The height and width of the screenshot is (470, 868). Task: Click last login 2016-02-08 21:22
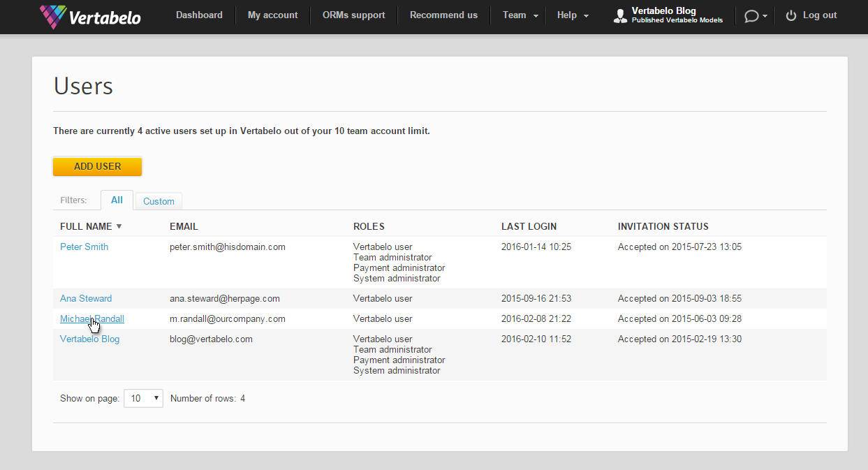point(536,318)
